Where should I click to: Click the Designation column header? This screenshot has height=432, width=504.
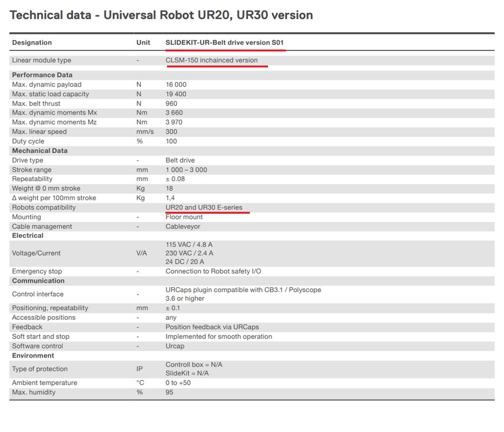click(x=32, y=42)
